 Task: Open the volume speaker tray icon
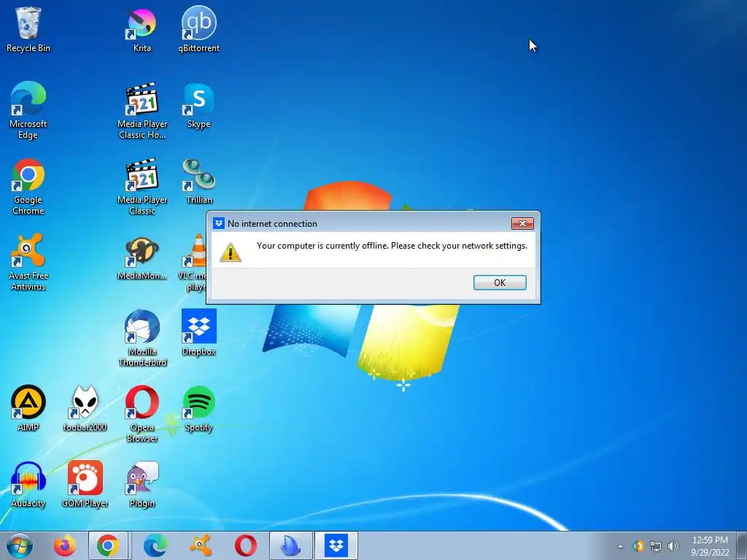click(673, 546)
